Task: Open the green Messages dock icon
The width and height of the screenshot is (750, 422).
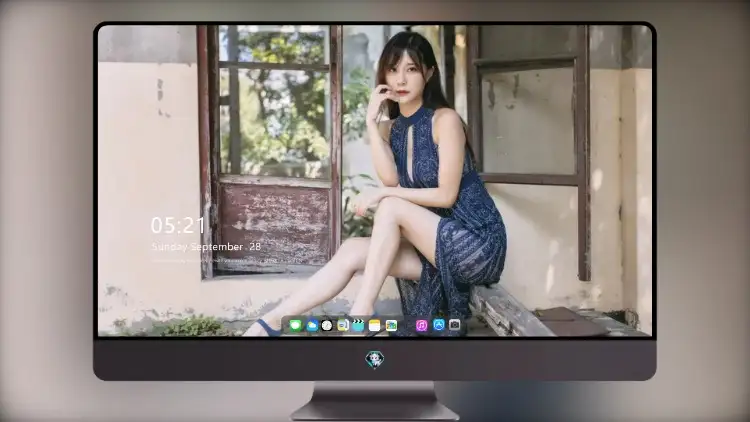Action: click(x=296, y=326)
